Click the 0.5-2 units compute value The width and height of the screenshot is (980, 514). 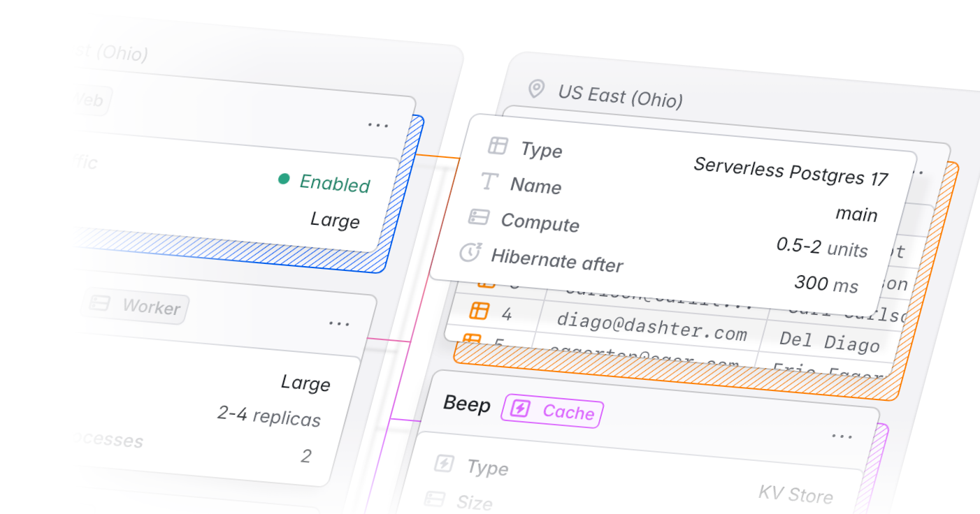822,247
